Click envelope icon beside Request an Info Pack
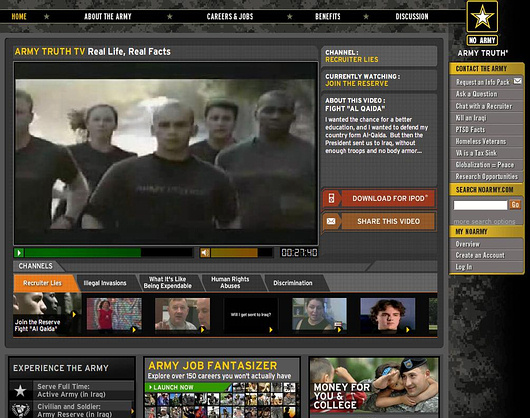530x418 pixels. click(x=517, y=81)
